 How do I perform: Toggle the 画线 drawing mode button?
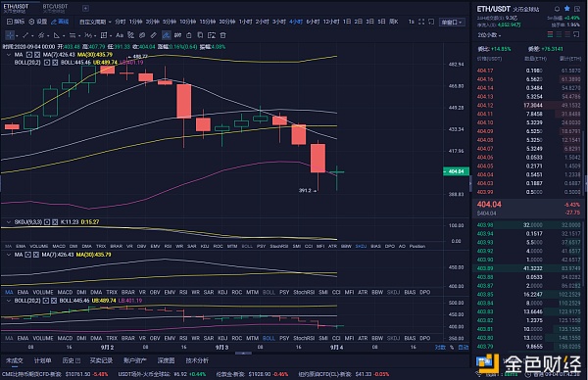tap(60, 22)
